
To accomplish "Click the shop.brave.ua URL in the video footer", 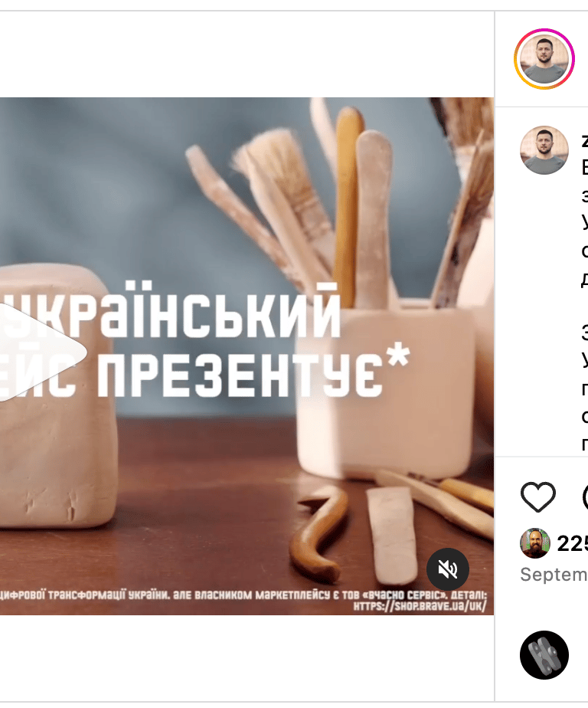I will 420,606.
